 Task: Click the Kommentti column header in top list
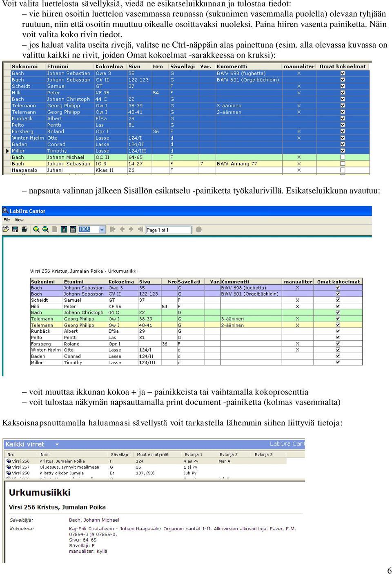248,66
